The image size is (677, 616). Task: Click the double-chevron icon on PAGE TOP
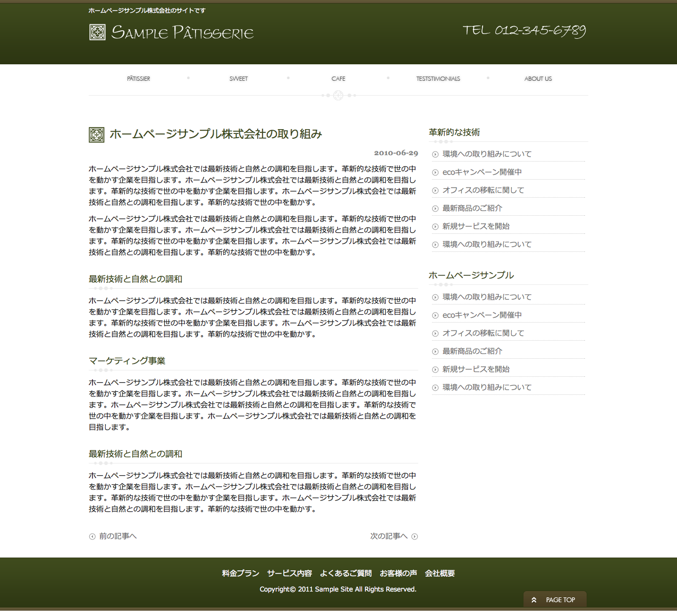coord(534,600)
